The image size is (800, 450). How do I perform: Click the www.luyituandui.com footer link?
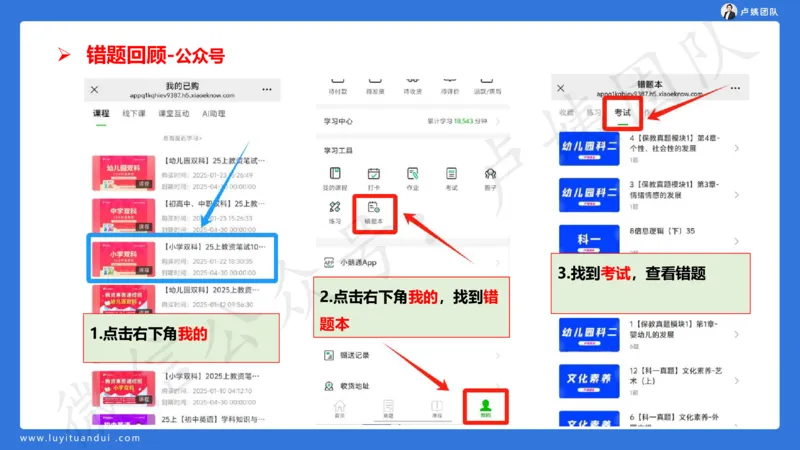coord(80,438)
